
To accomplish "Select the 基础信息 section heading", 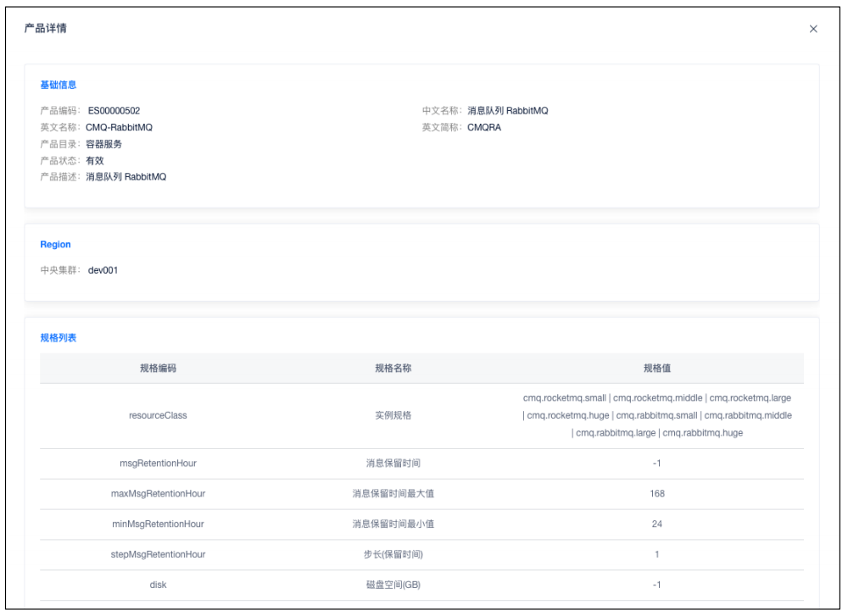I will (x=59, y=85).
